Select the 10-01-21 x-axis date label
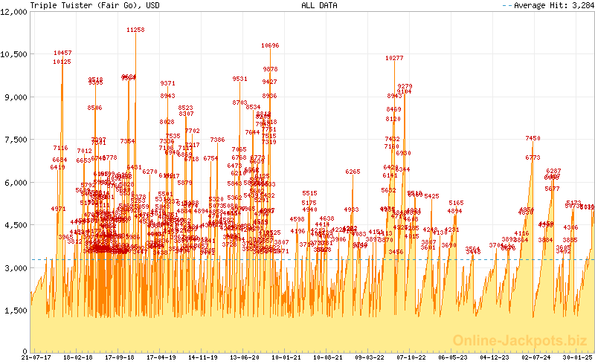595x364 pixels. [x=286, y=357]
